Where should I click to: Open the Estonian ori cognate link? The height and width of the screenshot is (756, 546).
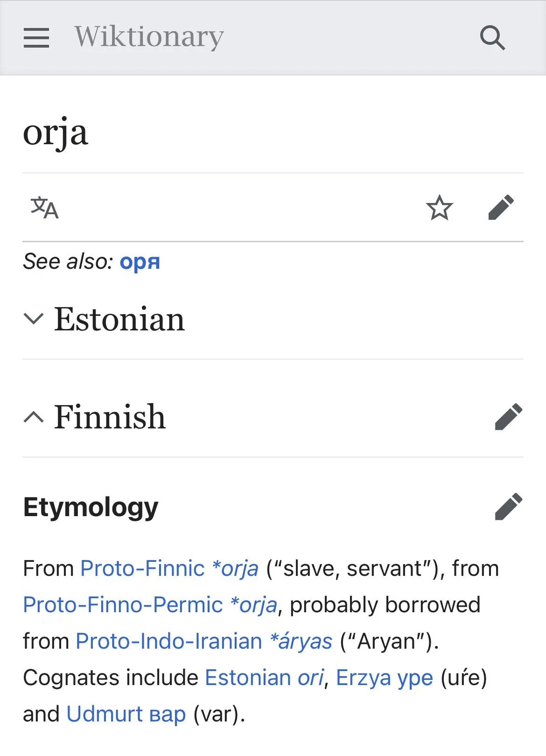coord(310,678)
